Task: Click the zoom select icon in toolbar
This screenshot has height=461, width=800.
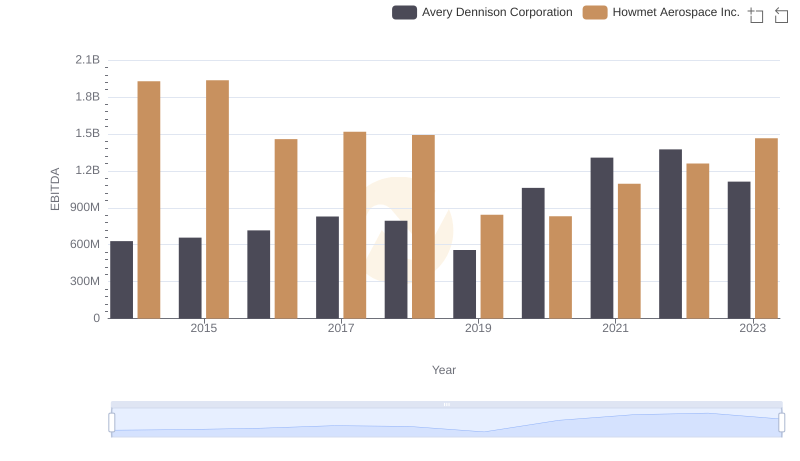Action: (x=756, y=15)
